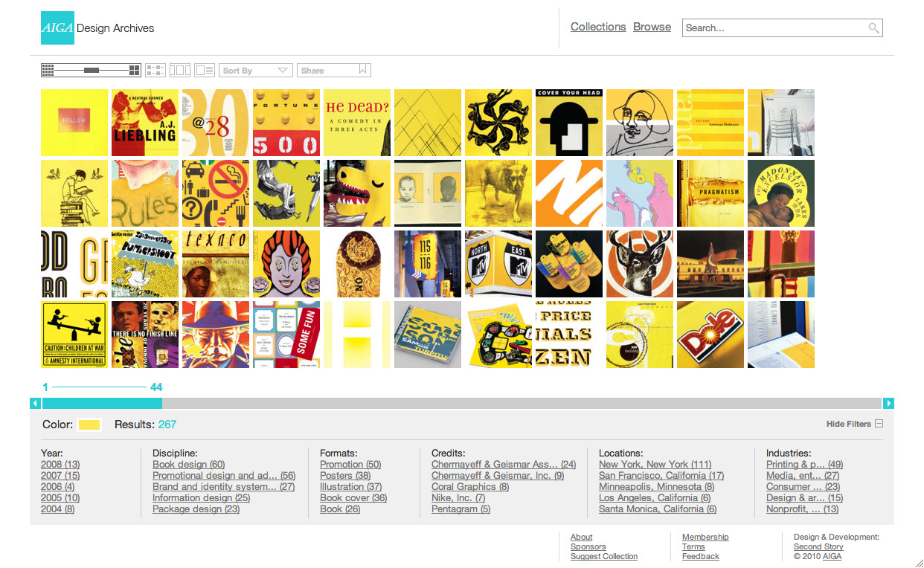Viewport: 924px width, 568px height.
Task: Open the Fortune 500 thumbnail
Action: pyautogui.click(x=286, y=123)
